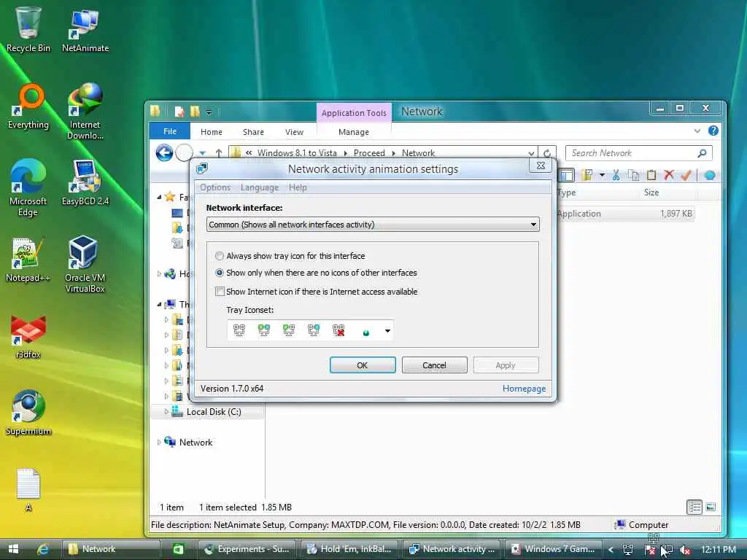Viewport: 747px width, 560px height.
Task: Open the Network interface combo box
Action: (373, 225)
